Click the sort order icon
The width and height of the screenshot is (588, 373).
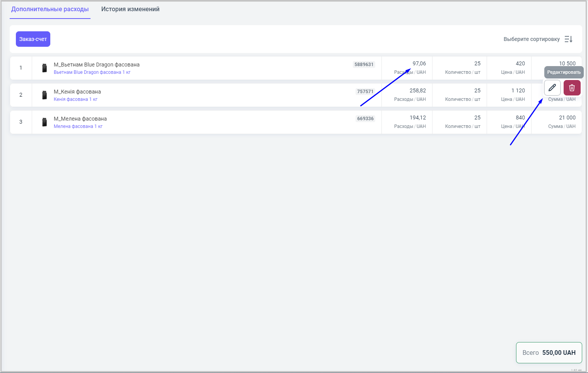coord(568,39)
